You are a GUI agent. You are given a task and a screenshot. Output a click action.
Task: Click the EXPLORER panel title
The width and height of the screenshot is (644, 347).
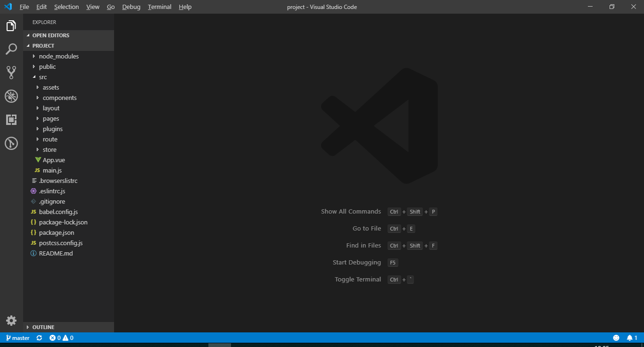(44, 22)
